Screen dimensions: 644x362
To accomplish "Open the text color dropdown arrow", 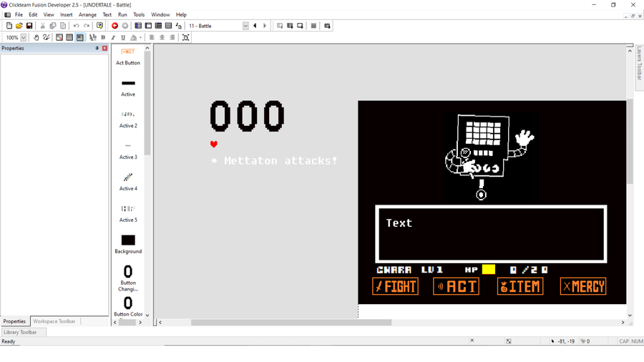I will pyautogui.click(x=140, y=37).
